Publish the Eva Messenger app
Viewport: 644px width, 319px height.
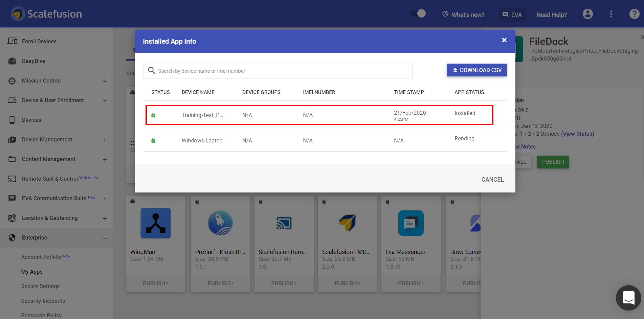point(411,283)
